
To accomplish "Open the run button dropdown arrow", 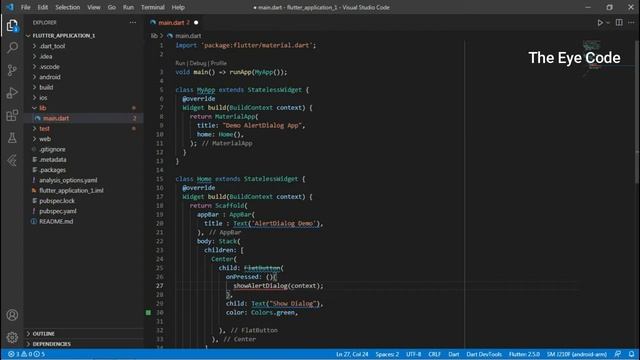I will click(x=608, y=23).
